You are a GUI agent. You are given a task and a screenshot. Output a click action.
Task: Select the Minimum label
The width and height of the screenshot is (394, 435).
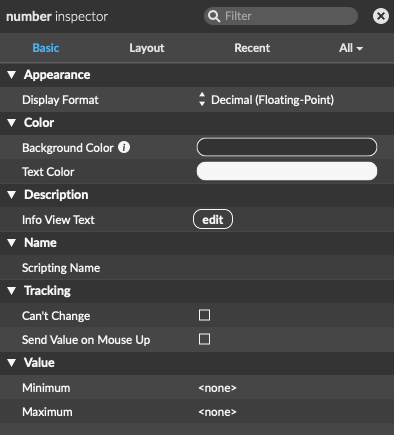tap(46, 388)
